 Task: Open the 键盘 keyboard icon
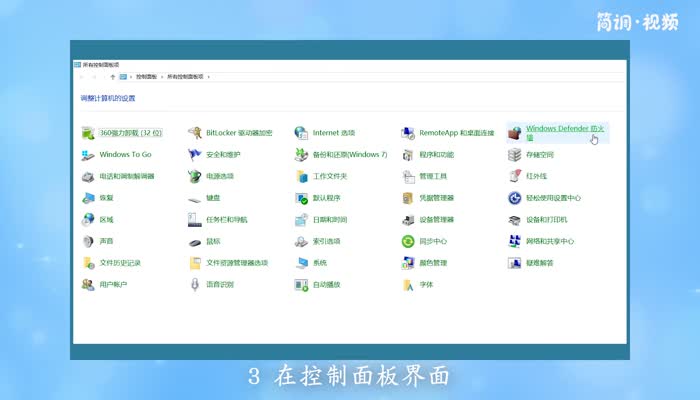pos(195,199)
